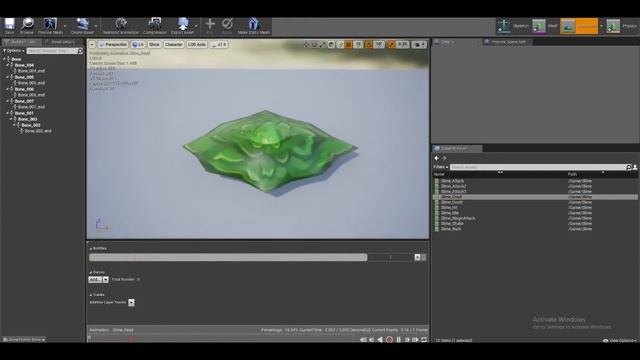This screenshot has width=640, height=360.
Task: Open the x1.0 playback speed menu
Action: 219,44
